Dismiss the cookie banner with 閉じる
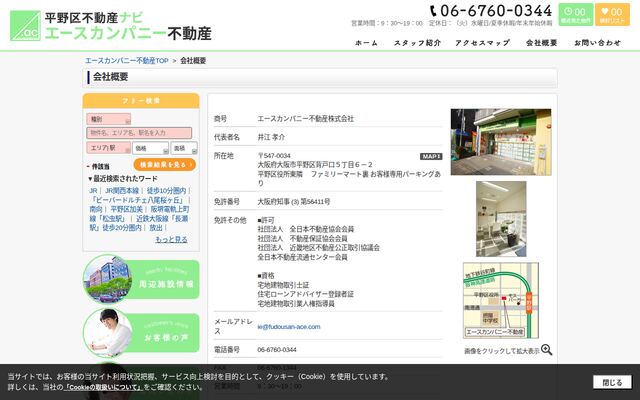Viewport: 640px width, 400px height. pos(612,382)
